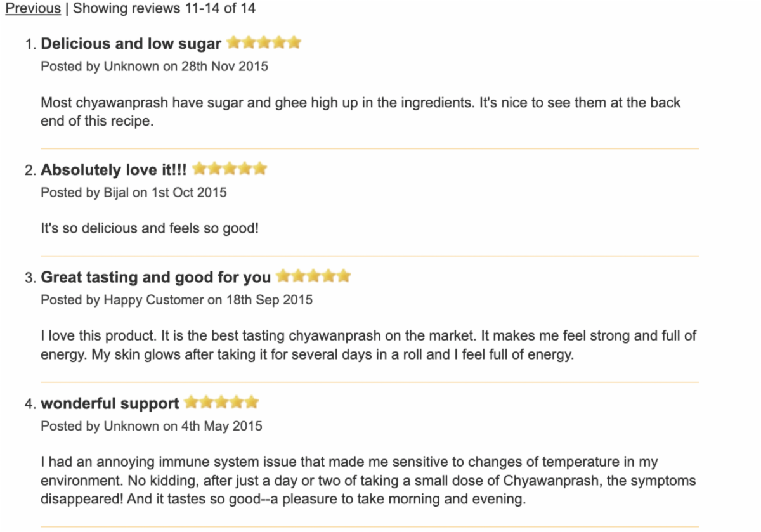Select the "Delicious and low sugar" review title
The image size is (761, 532).
coord(131,44)
